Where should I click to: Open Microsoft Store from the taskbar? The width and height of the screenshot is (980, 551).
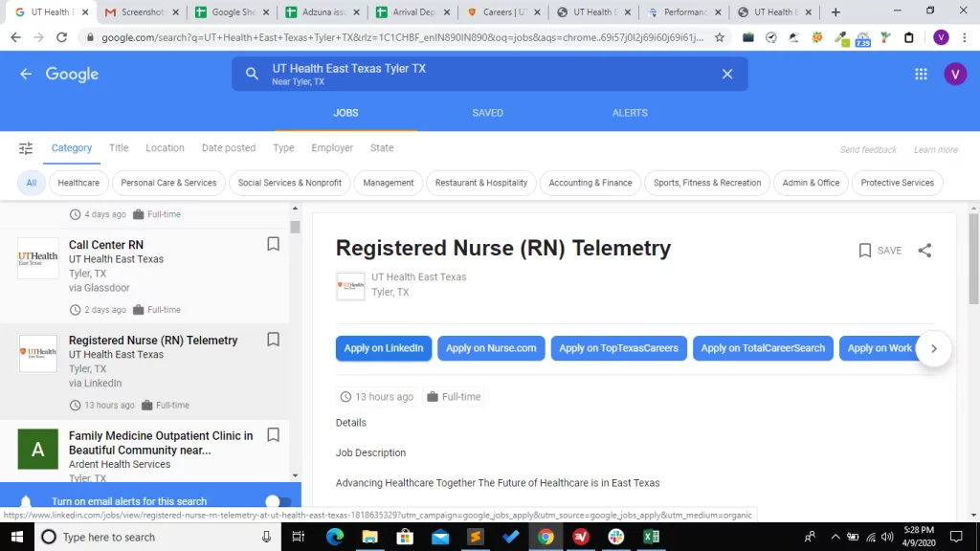pyautogui.click(x=405, y=537)
